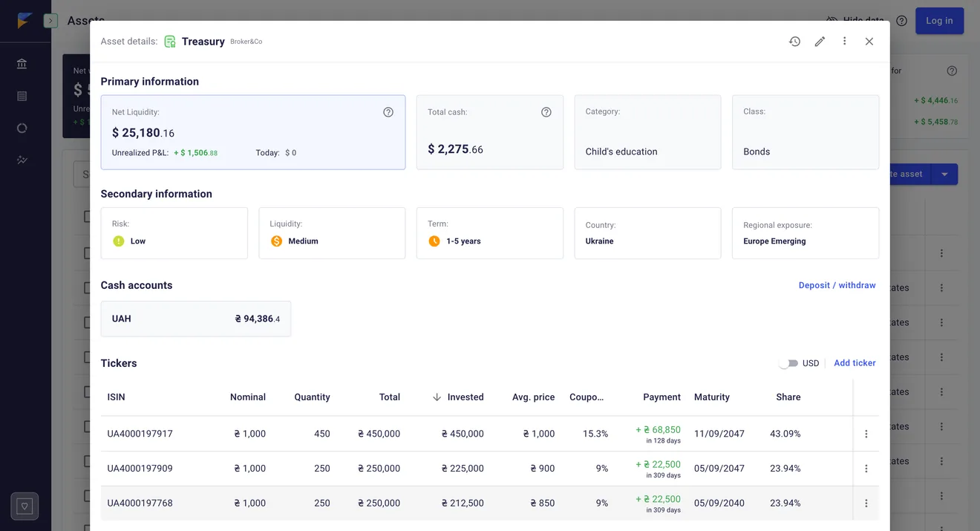Click Total cash amount $ 2,275.66
980x531 pixels.
point(455,149)
